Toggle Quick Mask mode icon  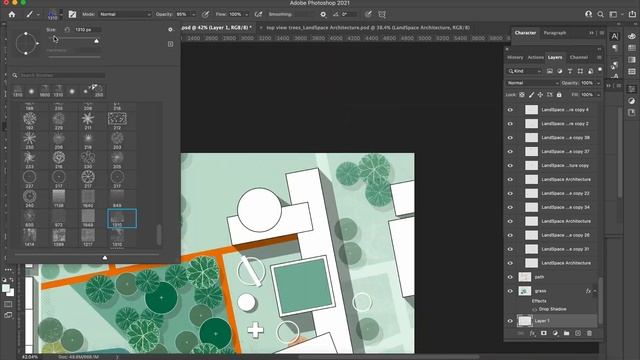pos(8,304)
